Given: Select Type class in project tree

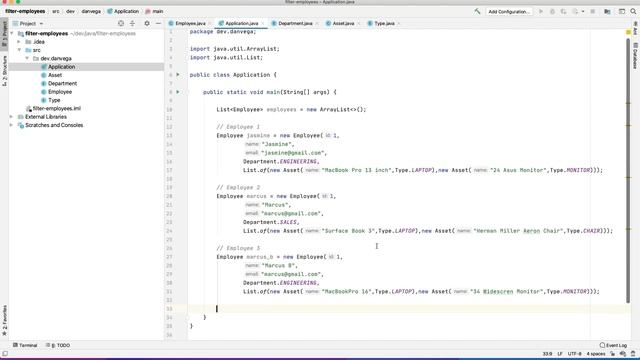Looking at the screenshot, I should 54,100.
